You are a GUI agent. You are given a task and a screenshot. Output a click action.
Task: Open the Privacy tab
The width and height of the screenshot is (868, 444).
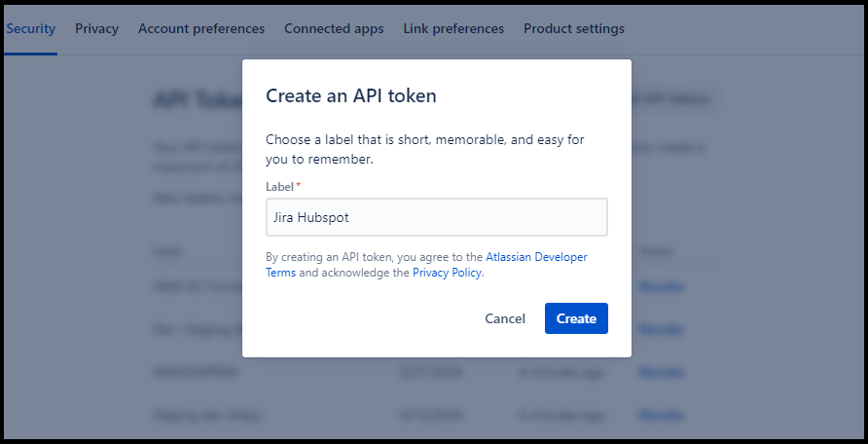click(96, 28)
